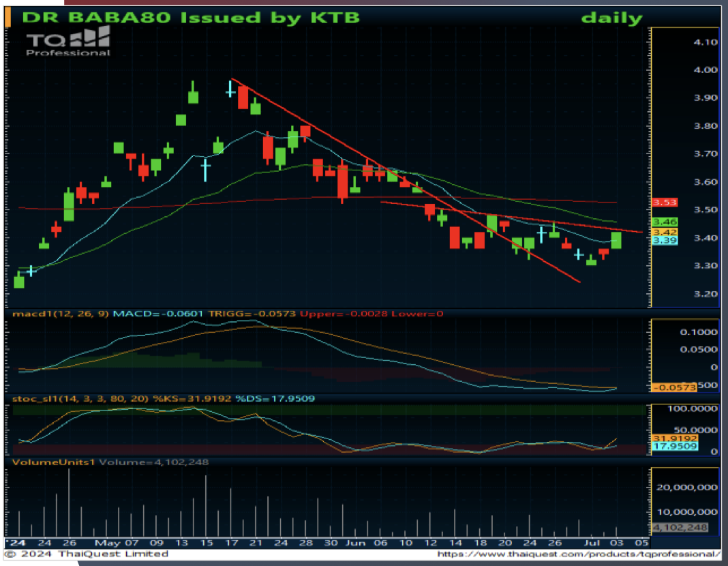Viewport: 728px width, 566px height.
Task: Click the last green candlestick at Jul 03
Action: tap(616, 240)
